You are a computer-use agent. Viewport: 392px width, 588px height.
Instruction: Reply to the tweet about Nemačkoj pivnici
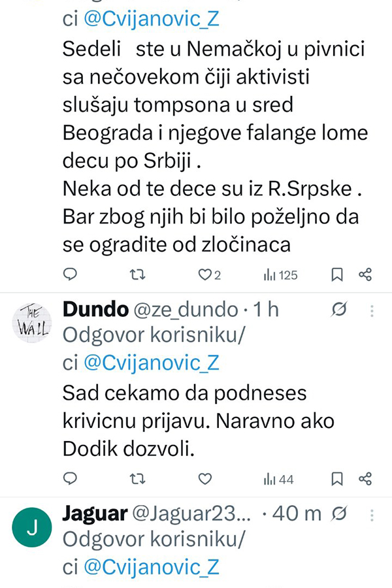coord(71,275)
